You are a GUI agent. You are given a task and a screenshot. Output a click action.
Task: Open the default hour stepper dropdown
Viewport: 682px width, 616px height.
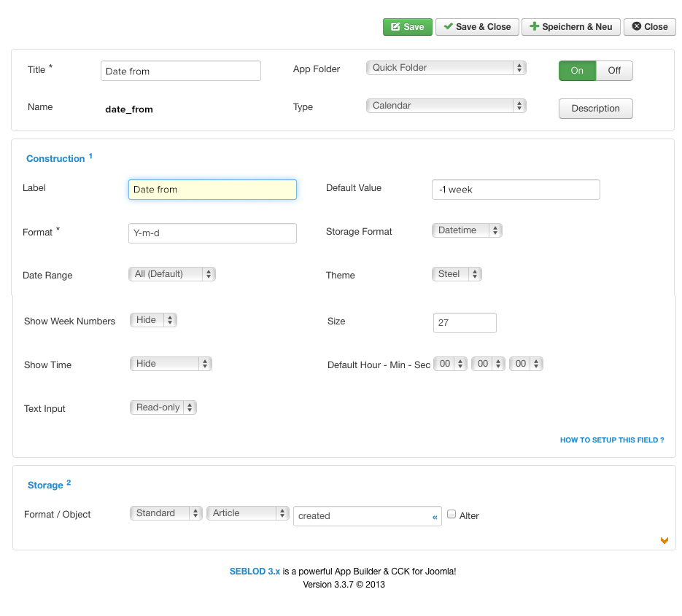pos(450,364)
